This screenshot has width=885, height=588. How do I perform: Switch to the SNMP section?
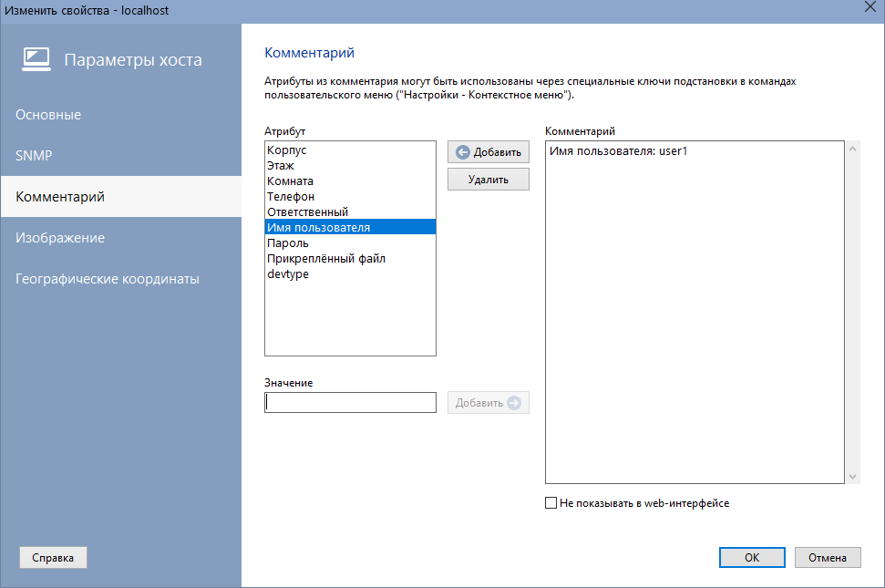(x=121, y=156)
